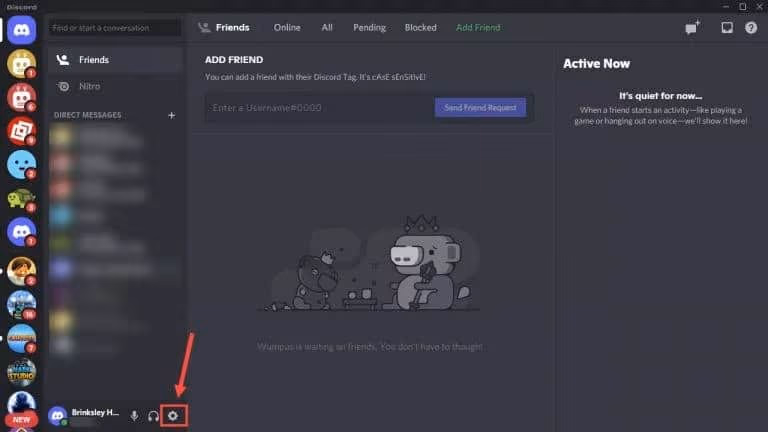
Task: Open the light-blue smiley face server
Action: pyautogui.click(x=22, y=165)
